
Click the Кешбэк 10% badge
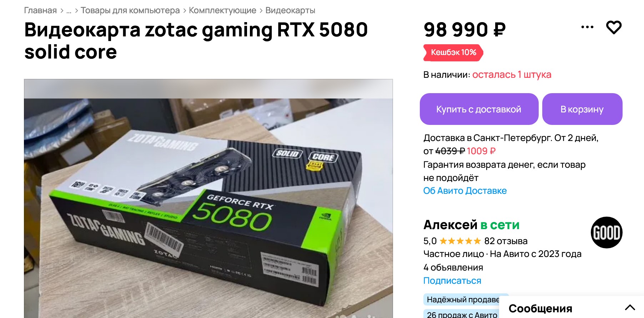coord(453,52)
